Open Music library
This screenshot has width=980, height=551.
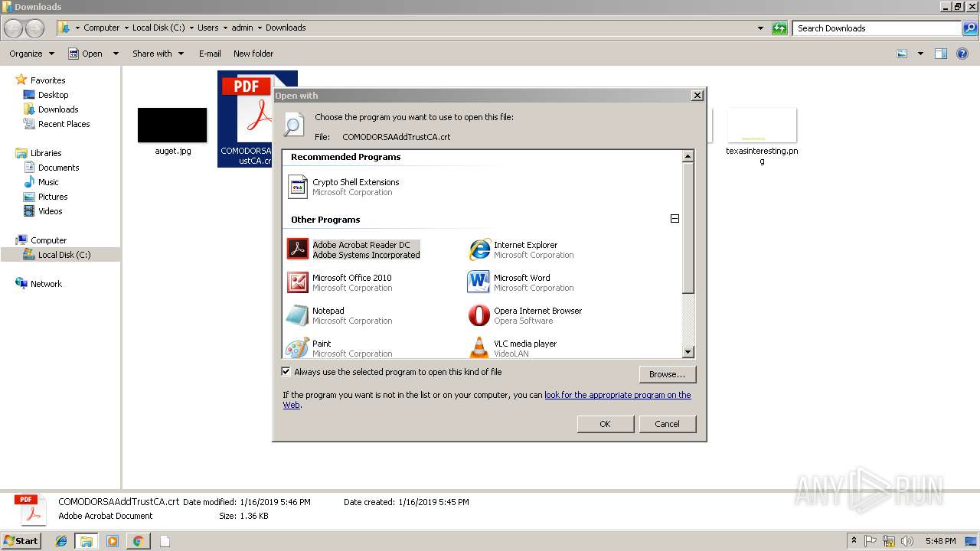pos(48,182)
